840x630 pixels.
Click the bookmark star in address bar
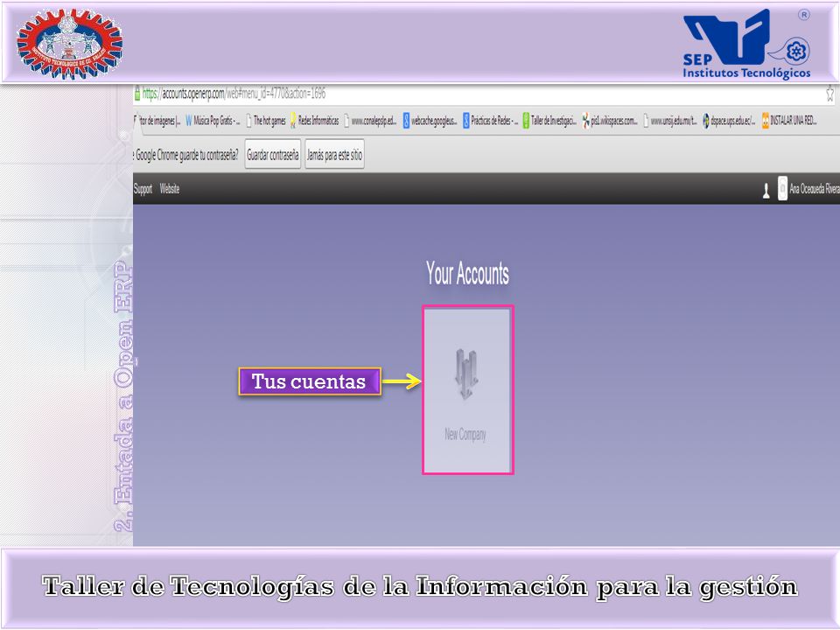[829, 94]
